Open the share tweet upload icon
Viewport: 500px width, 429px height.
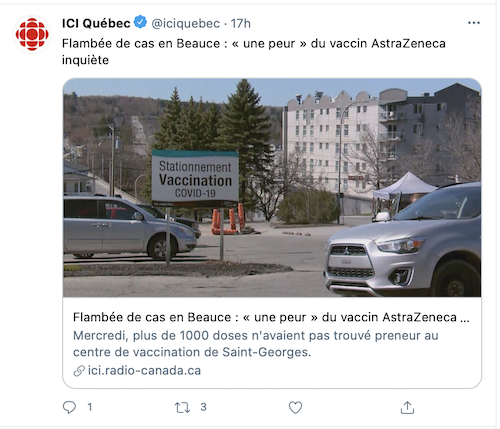407,407
